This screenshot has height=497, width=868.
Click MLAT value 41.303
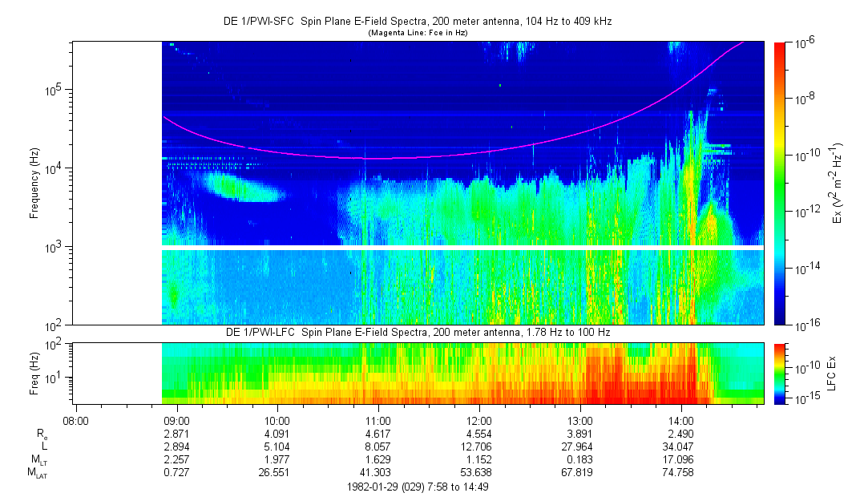(x=376, y=472)
